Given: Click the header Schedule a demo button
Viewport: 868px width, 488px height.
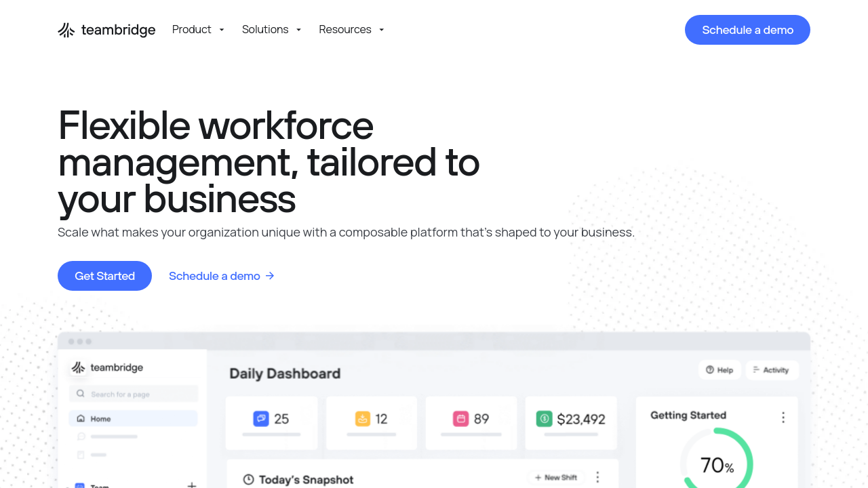Looking at the screenshot, I should click(x=747, y=30).
